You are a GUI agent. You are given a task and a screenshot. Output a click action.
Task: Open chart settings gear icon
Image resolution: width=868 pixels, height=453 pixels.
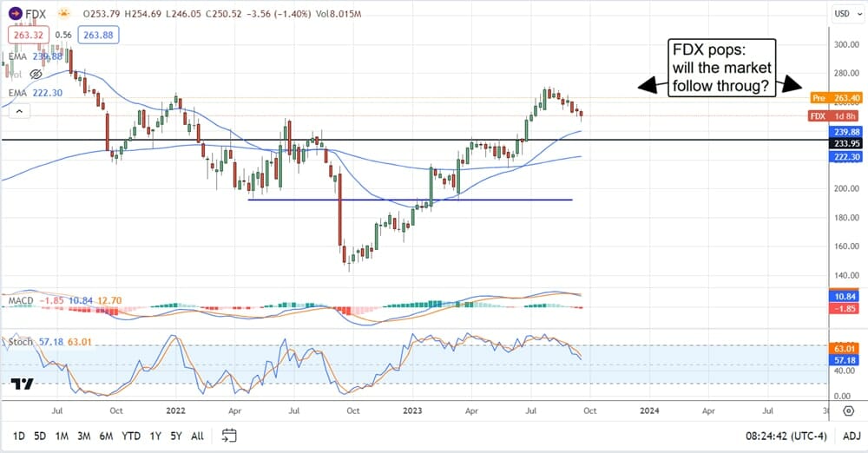pyautogui.click(x=849, y=410)
